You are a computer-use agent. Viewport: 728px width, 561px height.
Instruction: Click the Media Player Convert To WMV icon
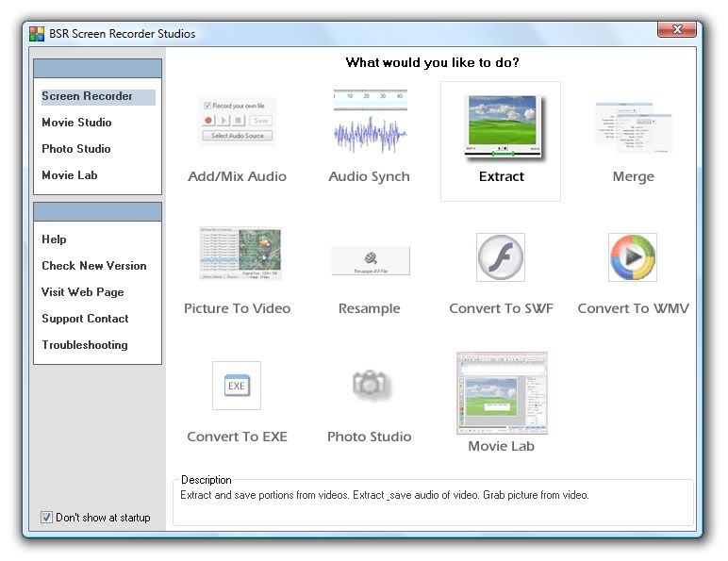click(633, 257)
